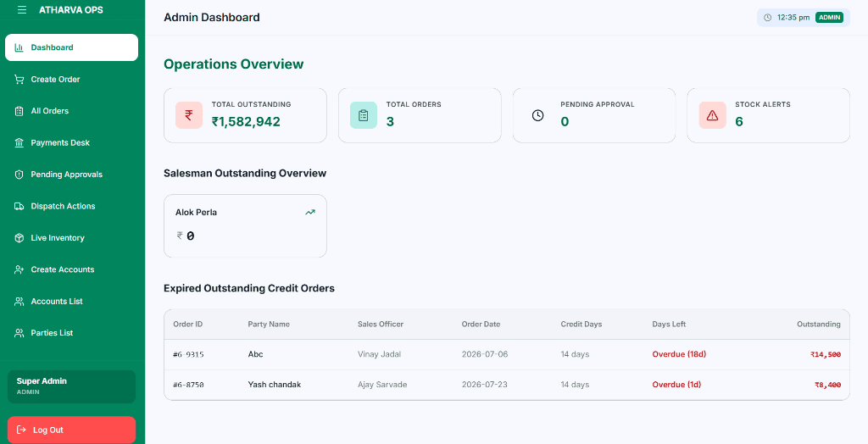
Task: Click order date 2026-07-06
Action: coord(484,354)
